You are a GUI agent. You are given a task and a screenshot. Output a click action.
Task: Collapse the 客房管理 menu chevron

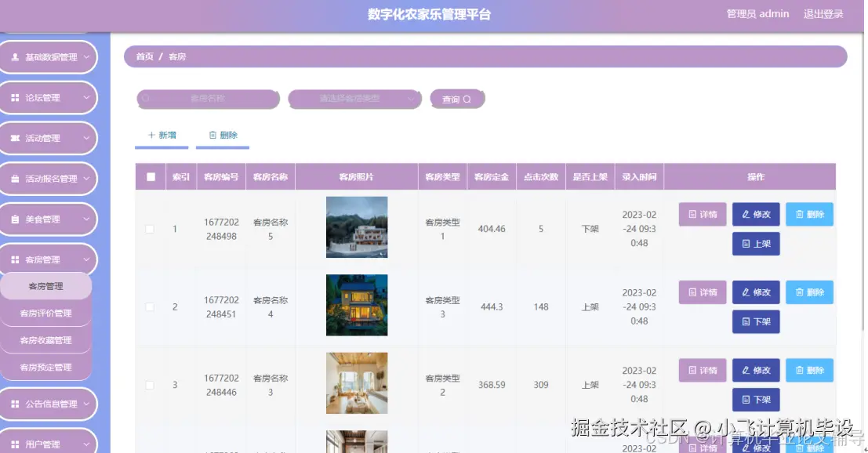(x=86, y=259)
